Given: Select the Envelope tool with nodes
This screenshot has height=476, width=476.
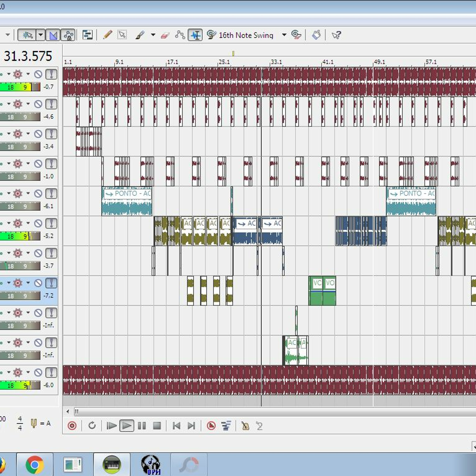Looking at the screenshot, I should point(180,35).
